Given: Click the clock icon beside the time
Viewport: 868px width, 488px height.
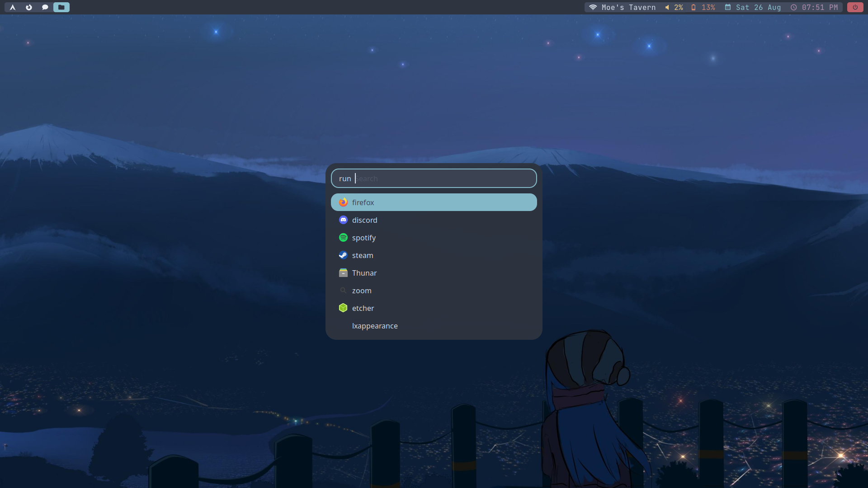Looking at the screenshot, I should pyautogui.click(x=793, y=7).
